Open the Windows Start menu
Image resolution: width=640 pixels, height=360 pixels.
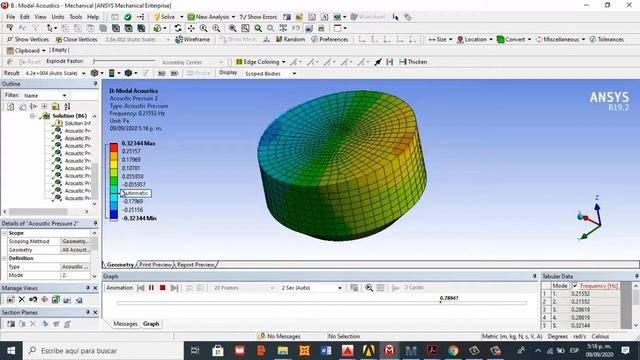click(x=11, y=351)
